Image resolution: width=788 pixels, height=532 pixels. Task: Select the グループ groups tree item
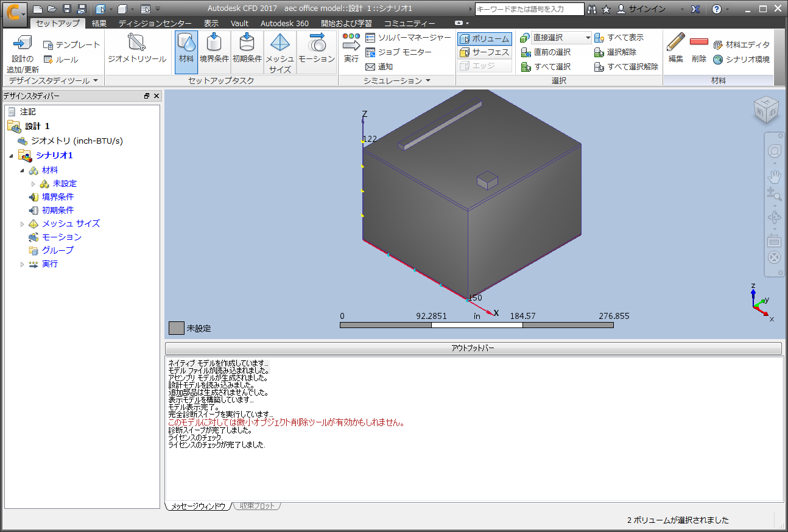click(x=58, y=251)
